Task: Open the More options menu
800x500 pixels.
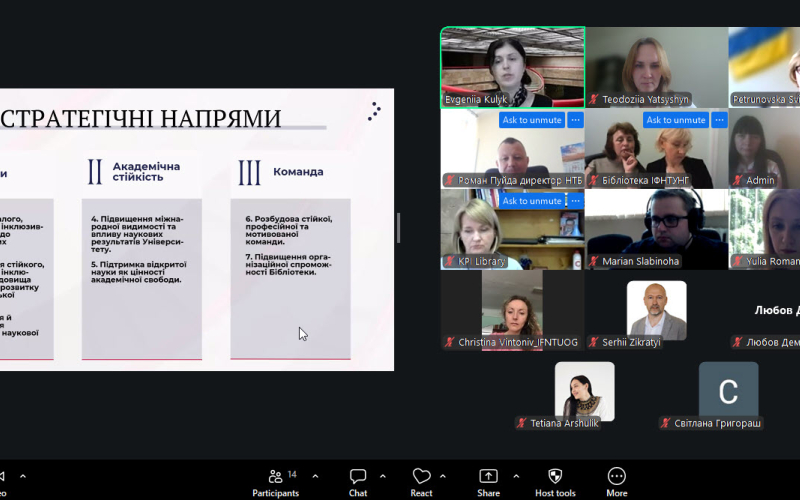Action: (617, 482)
